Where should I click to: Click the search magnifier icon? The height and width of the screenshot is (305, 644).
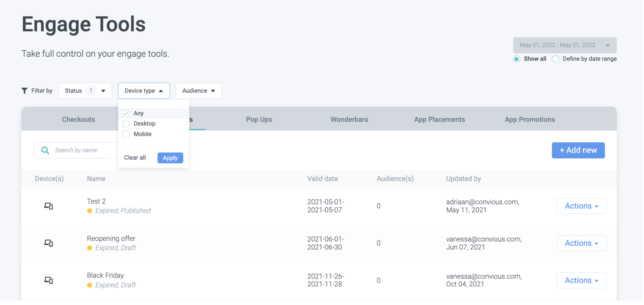click(45, 150)
